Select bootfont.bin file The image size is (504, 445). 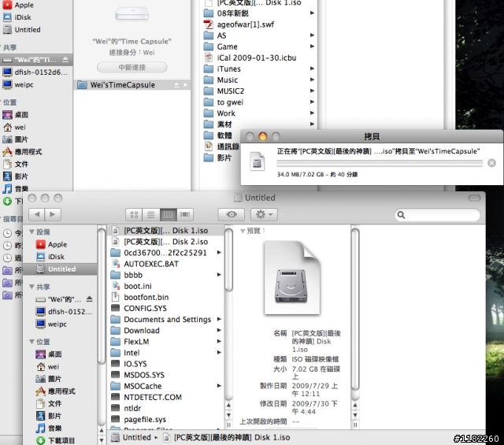(x=146, y=297)
